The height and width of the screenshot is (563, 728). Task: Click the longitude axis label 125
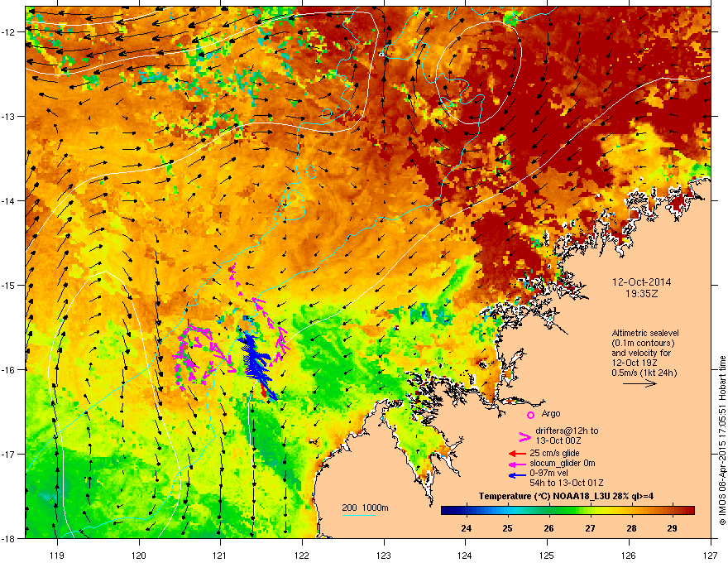tap(547, 555)
